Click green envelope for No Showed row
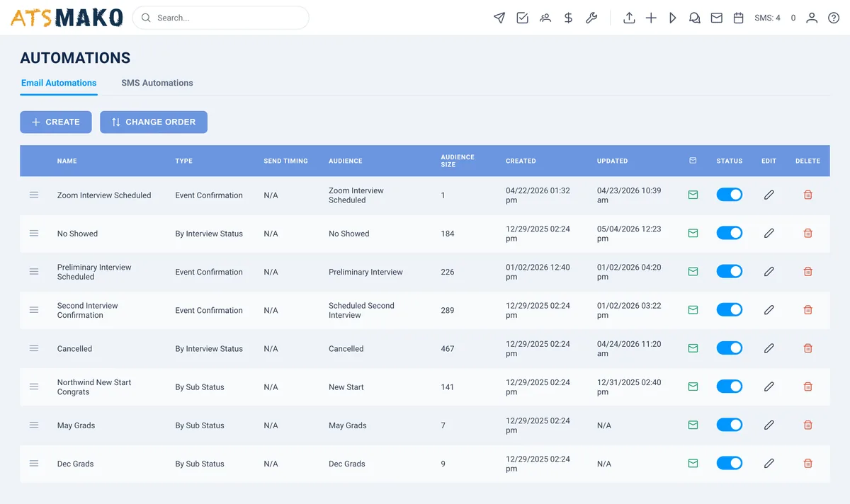850x504 pixels. [x=693, y=233]
